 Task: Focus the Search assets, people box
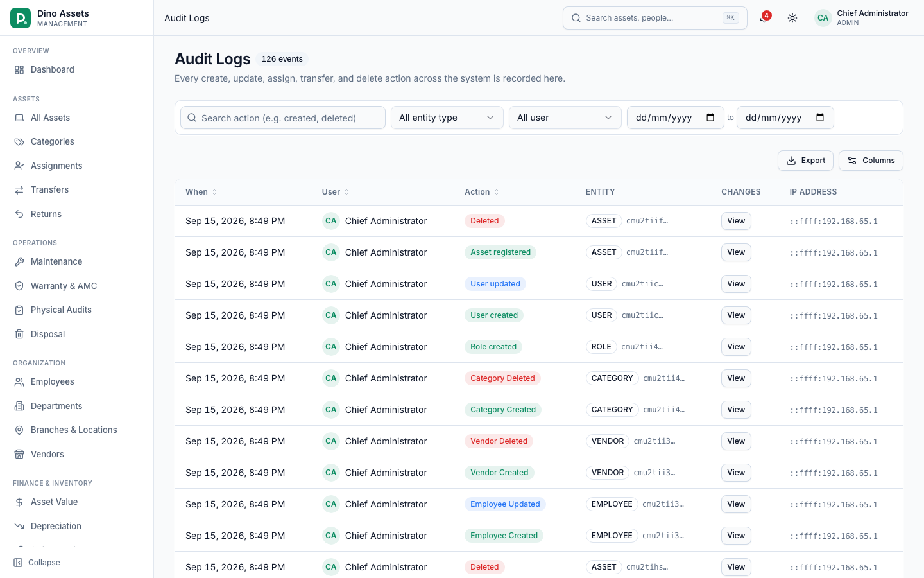655,18
